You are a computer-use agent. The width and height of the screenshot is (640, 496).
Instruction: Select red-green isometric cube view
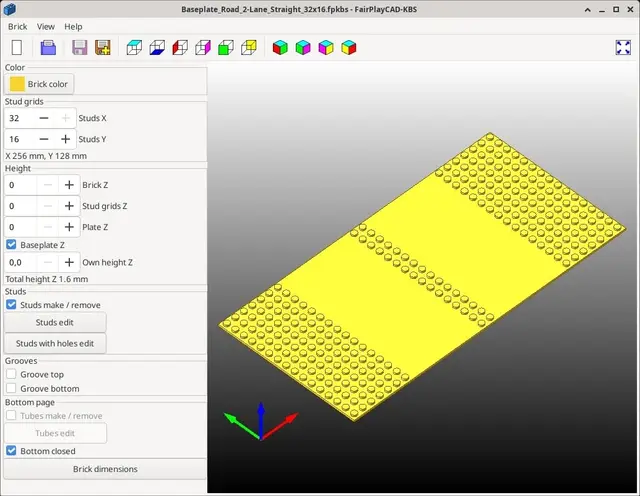point(280,47)
